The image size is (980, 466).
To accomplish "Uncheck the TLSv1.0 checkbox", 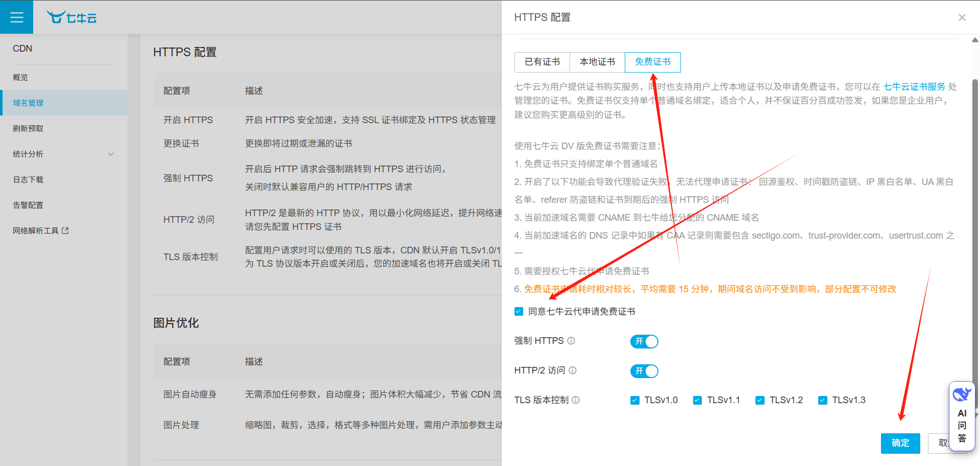I will [635, 400].
